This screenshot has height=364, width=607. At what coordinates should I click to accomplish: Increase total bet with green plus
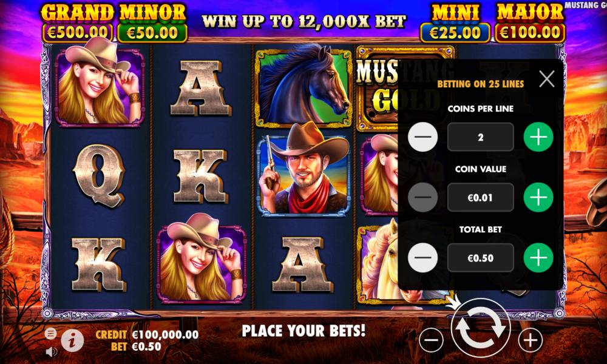pos(538,258)
